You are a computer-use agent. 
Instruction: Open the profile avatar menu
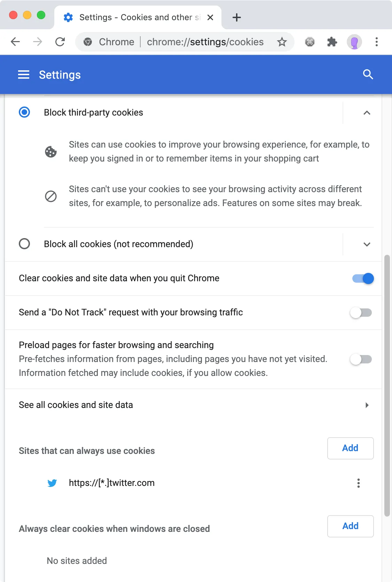pyautogui.click(x=354, y=42)
